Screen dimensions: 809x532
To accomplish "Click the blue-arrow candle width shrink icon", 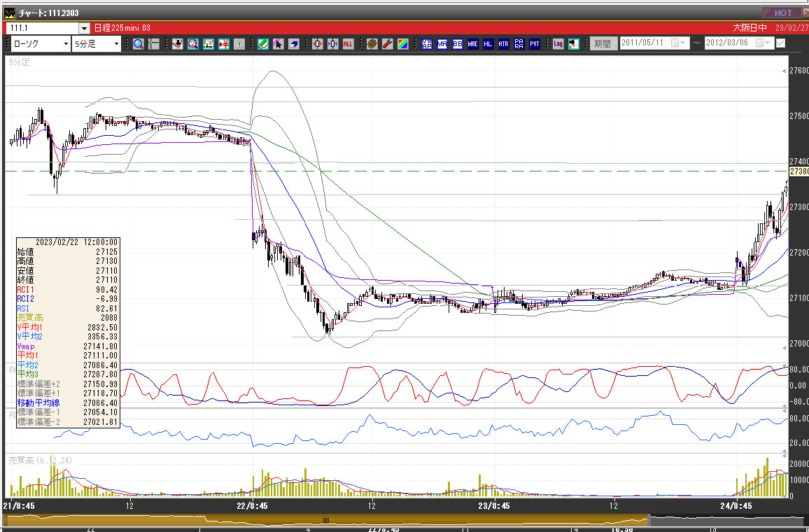I will [x=333, y=44].
